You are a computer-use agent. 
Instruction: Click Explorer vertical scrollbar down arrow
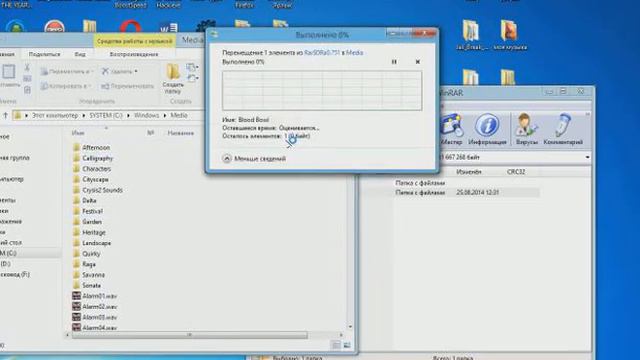350,327
